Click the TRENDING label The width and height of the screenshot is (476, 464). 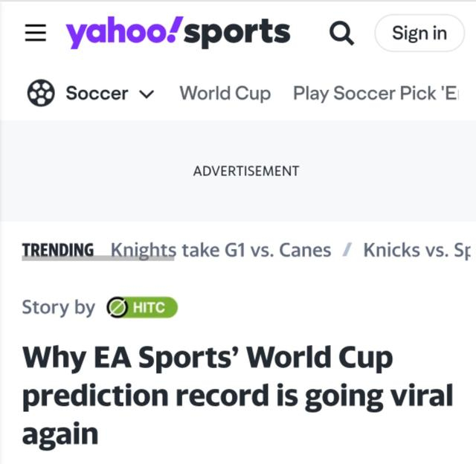(x=58, y=250)
